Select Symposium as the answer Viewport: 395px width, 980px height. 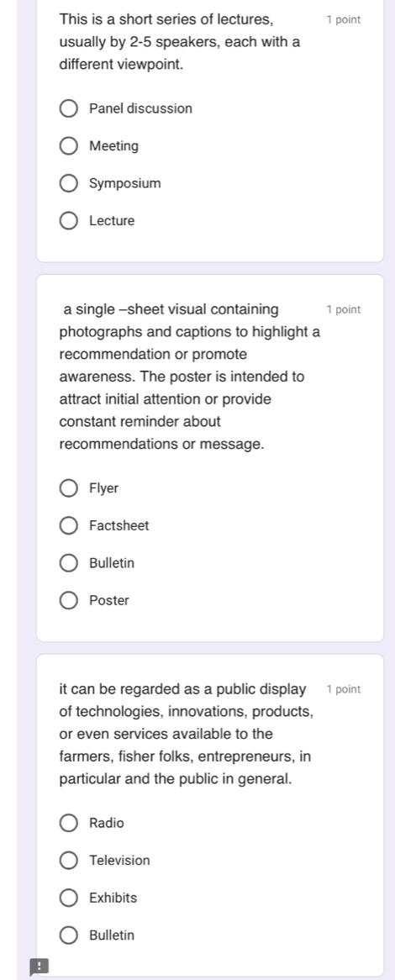(69, 184)
